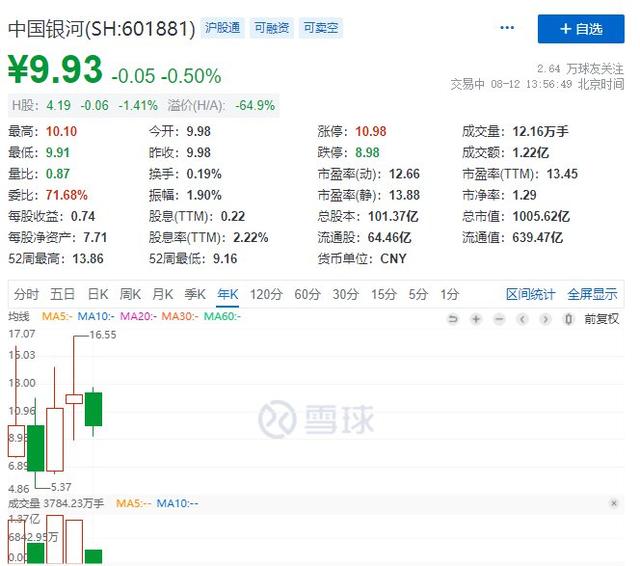The width and height of the screenshot is (640, 566).
Task: Click the 成交额 value 1.22亿
Action: coord(531,153)
